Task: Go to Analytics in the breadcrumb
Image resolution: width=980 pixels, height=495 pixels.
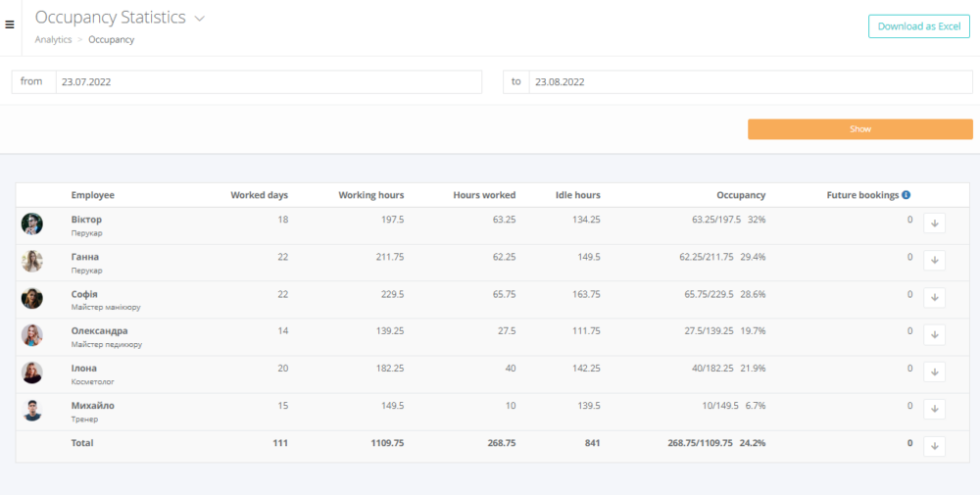Action: click(x=53, y=40)
